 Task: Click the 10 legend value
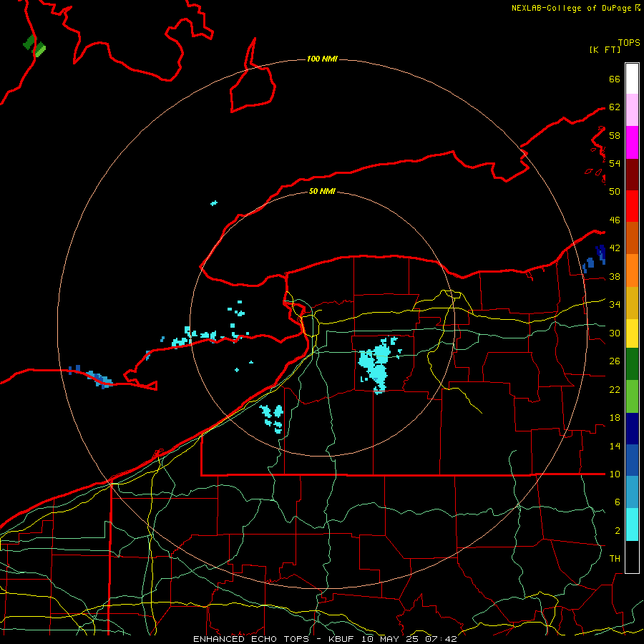[x=615, y=474]
